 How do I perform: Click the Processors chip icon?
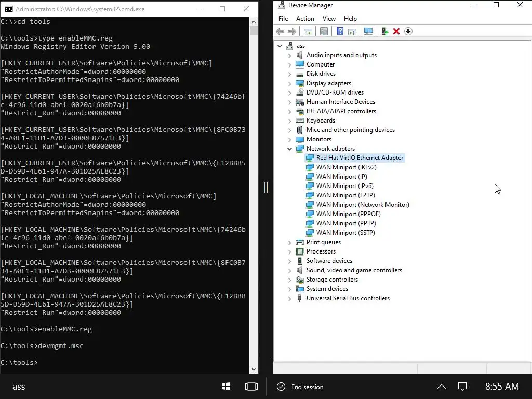click(x=300, y=251)
